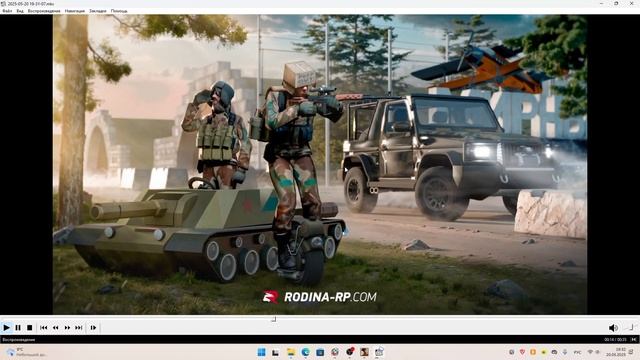640x360 pixels.
Task: Click the orange square tray icon
Action: [533, 352]
